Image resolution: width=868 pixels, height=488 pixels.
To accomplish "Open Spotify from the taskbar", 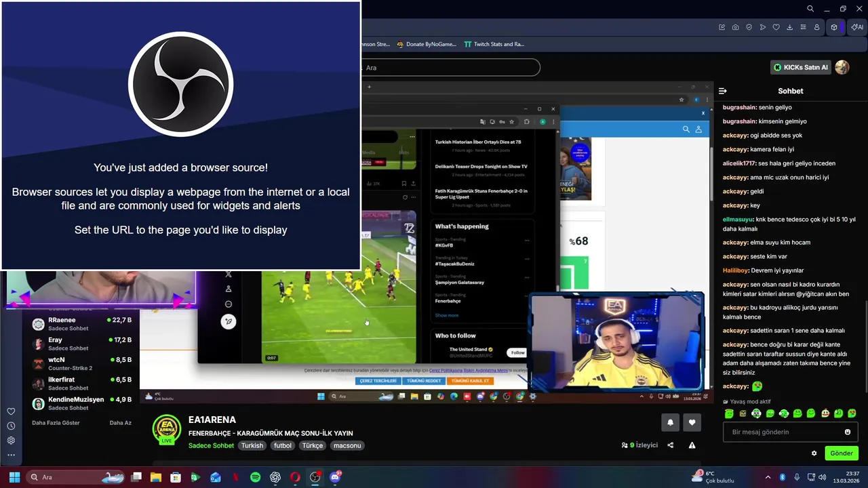I will [x=255, y=477].
